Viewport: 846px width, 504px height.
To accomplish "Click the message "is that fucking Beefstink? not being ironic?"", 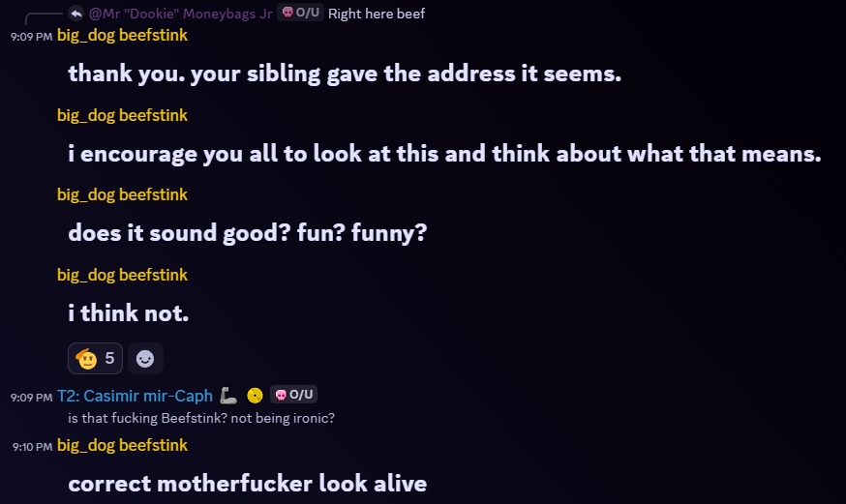I will pos(201,418).
